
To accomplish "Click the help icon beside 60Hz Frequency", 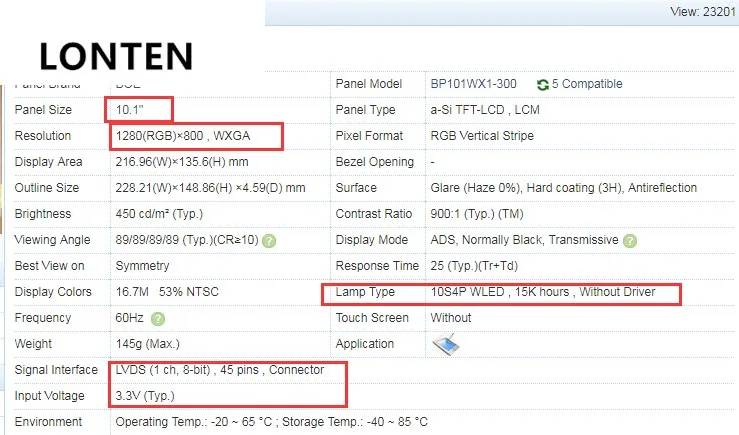I will pos(158,319).
